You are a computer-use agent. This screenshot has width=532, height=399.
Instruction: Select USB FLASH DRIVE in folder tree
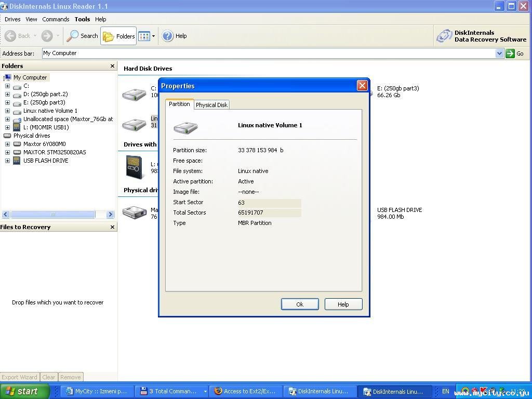pyautogui.click(x=45, y=161)
